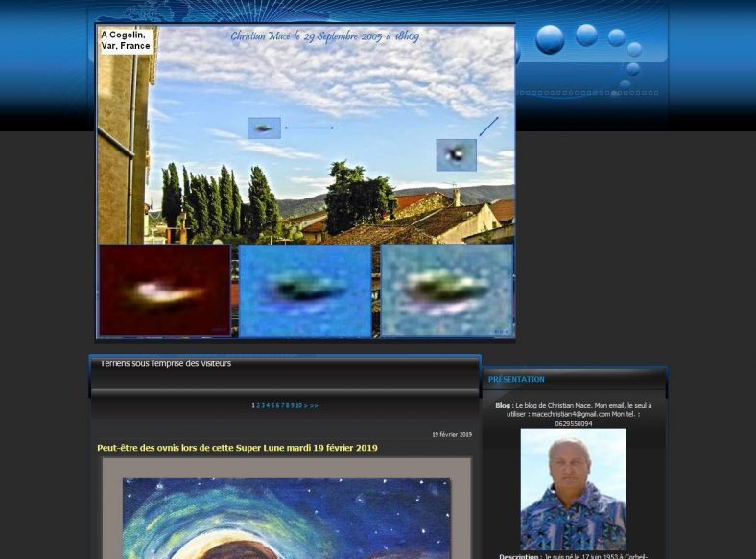Go to next page with > link

coord(306,406)
